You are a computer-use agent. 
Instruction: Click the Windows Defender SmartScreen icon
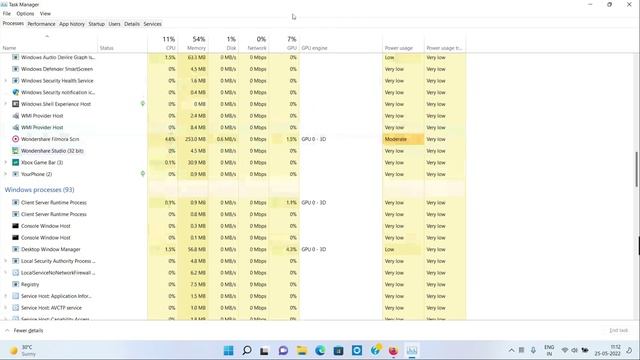(16, 69)
